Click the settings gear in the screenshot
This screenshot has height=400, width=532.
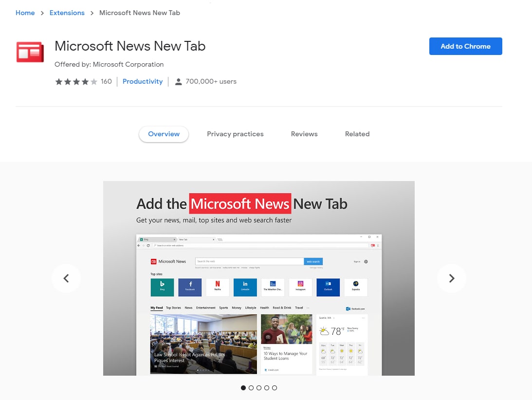(x=366, y=262)
